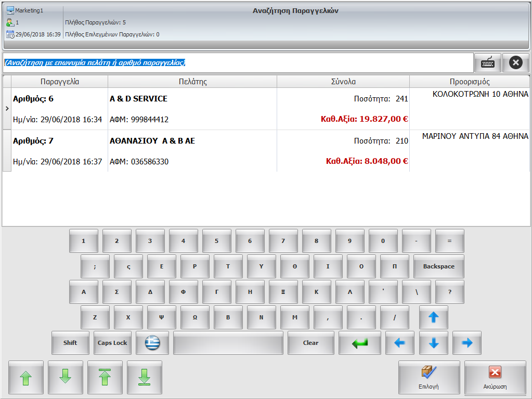
Task: Click the row indicator arrow of order 6
Action: click(x=7, y=109)
